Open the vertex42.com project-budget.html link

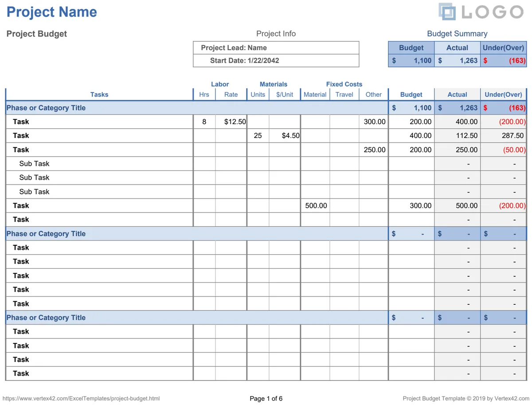[x=81, y=398]
